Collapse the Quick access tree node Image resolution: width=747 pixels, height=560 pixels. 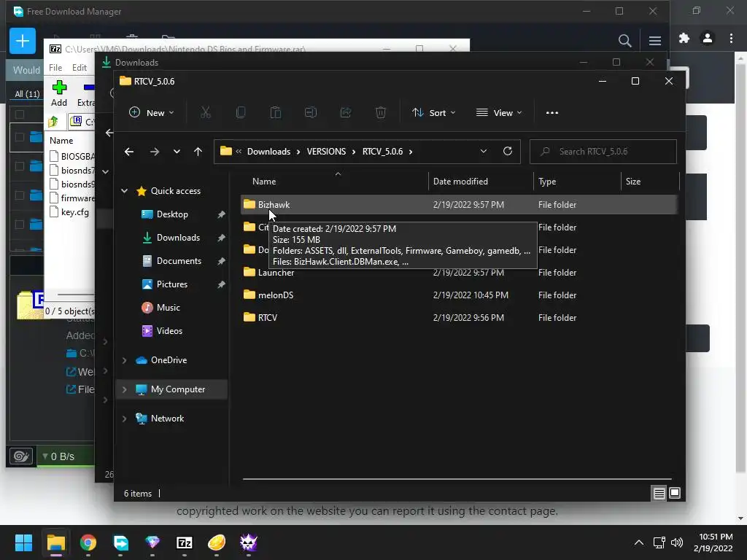click(124, 191)
